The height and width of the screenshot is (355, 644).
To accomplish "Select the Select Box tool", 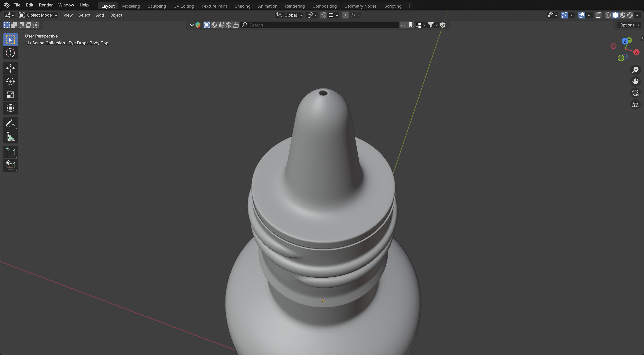I will click(x=10, y=39).
